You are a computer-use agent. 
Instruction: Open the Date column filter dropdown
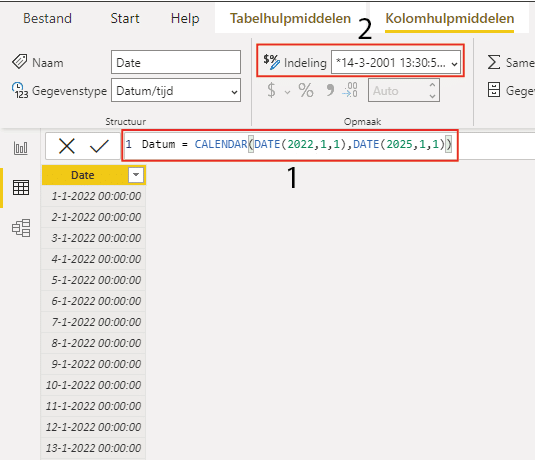coord(136,175)
